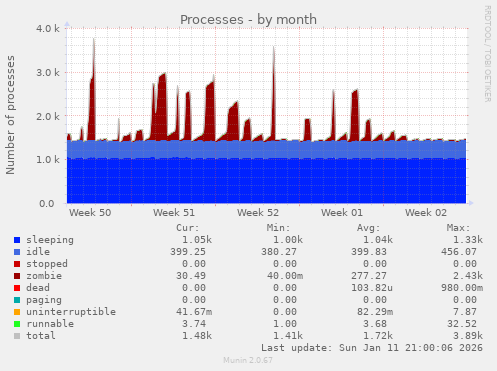
Task: Click the total max value 3.89k
Action: (x=468, y=336)
